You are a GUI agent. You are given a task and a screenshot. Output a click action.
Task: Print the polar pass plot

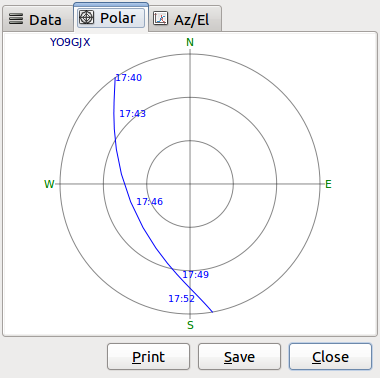coord(148,357)
